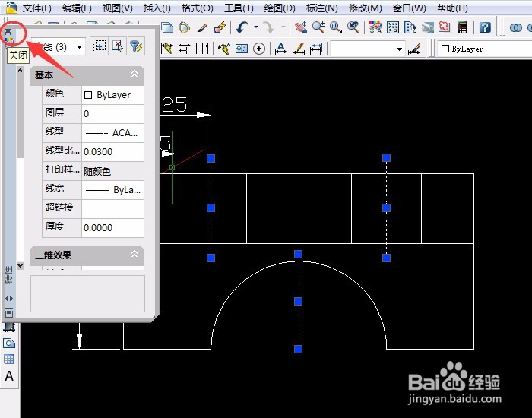The image size is (532, 418).
Task: Collapse the 基本 section
Action: pyautogui.click(x=135, y=74)
